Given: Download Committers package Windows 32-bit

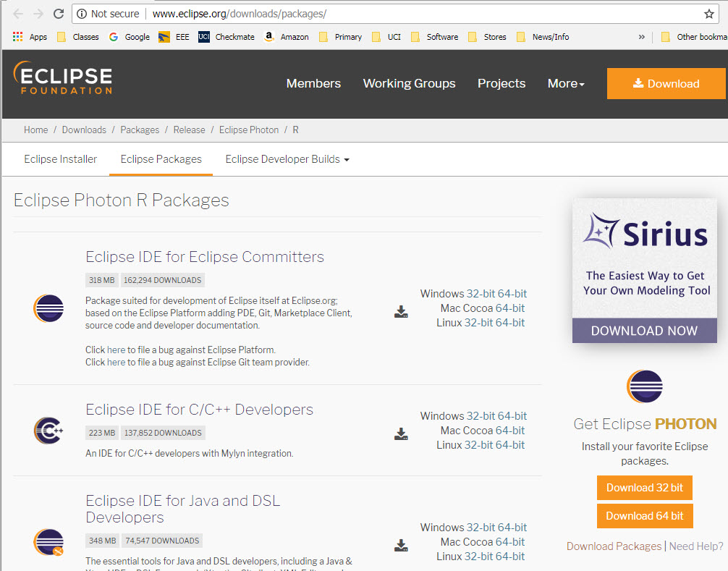Looking at the screenshot, I should (481, 294).
